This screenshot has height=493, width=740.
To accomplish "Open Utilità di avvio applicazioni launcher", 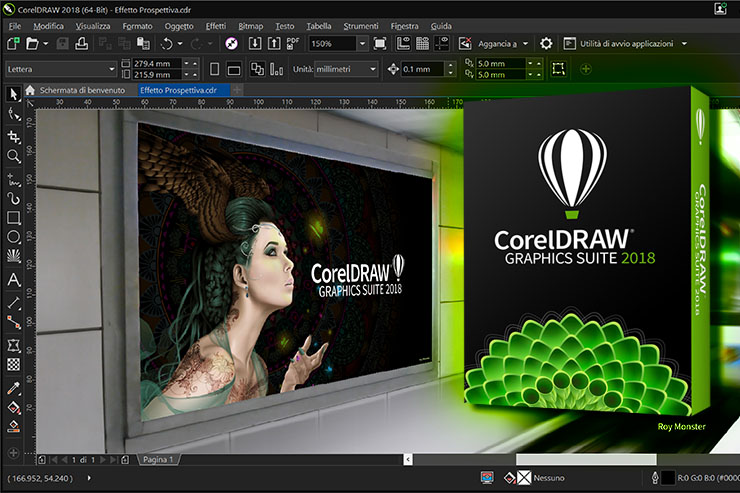I will pos(626,44).
